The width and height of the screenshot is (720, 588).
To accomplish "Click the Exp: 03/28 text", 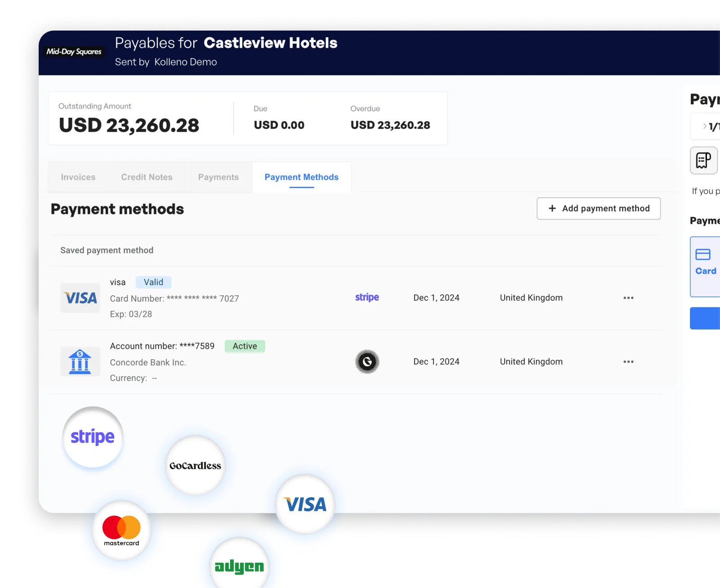I will (x=131, y=314).
